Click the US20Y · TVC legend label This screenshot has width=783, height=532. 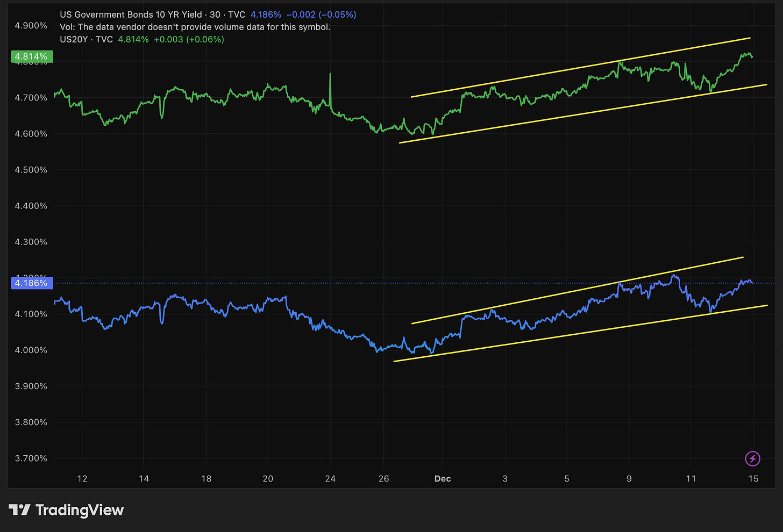86,39
